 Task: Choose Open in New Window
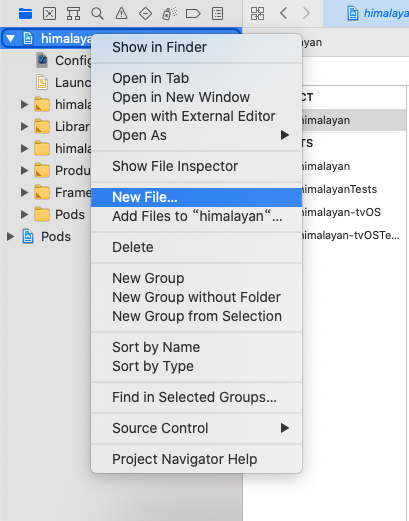(197, 97)
